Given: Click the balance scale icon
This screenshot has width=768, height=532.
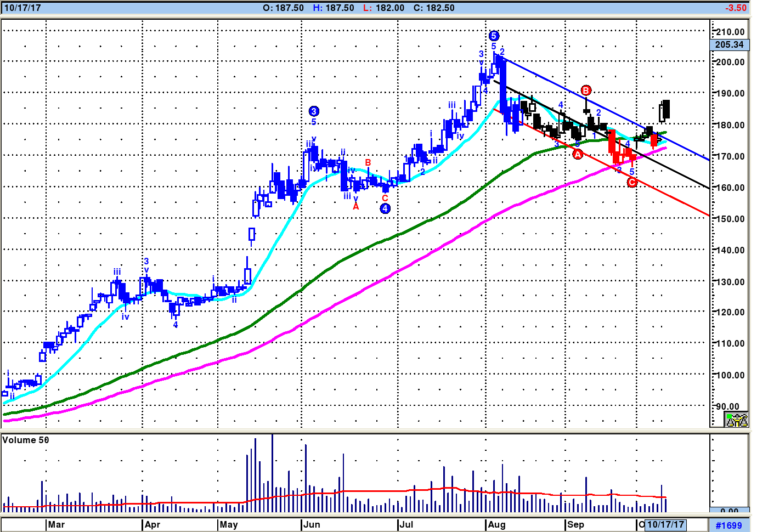Looking at the screenshot, I should 736,420.
